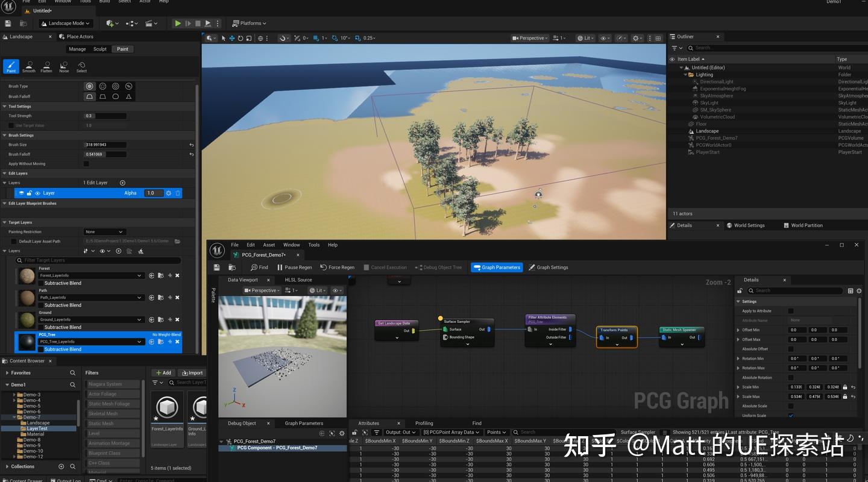
Task: Toggle Default Layer Asset Path checkbox
Action: point(14,242)
